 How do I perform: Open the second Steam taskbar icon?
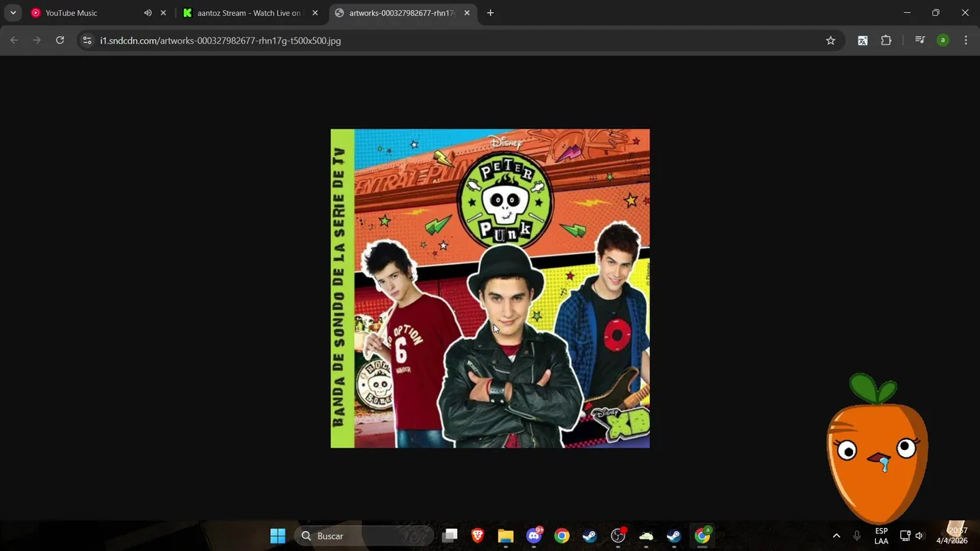[x=674, y=536]
